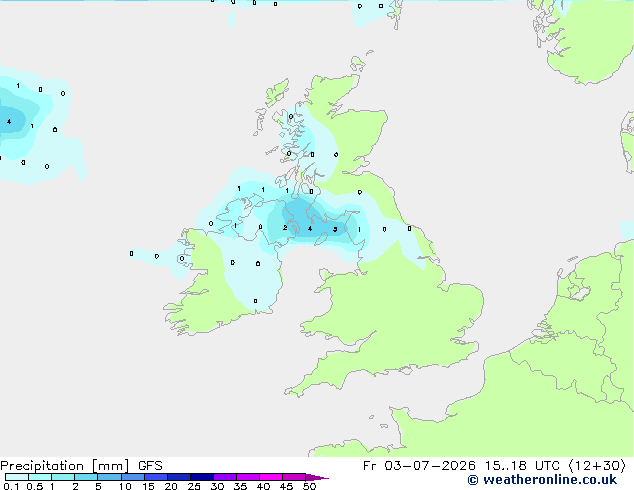Click the '3' precipitation value on map
Viewport: 634px width, 490px height.
(335, 229)
